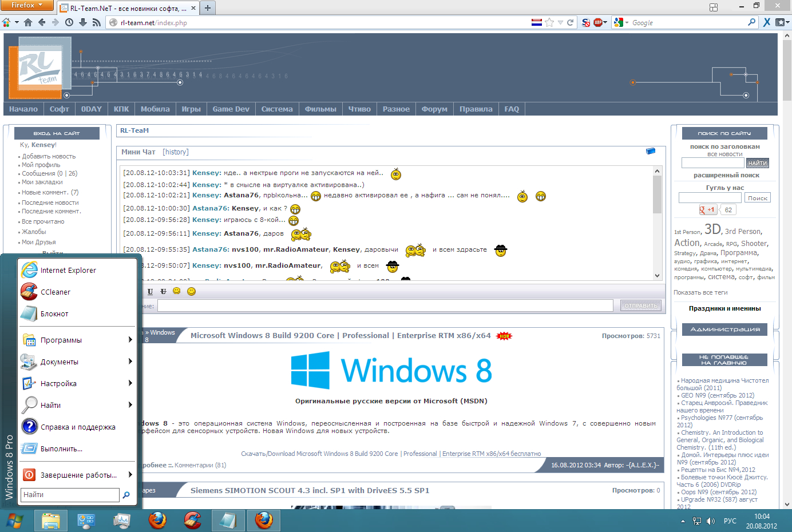Open Мой профиль link in sidebar

click(x=41, y=165)
